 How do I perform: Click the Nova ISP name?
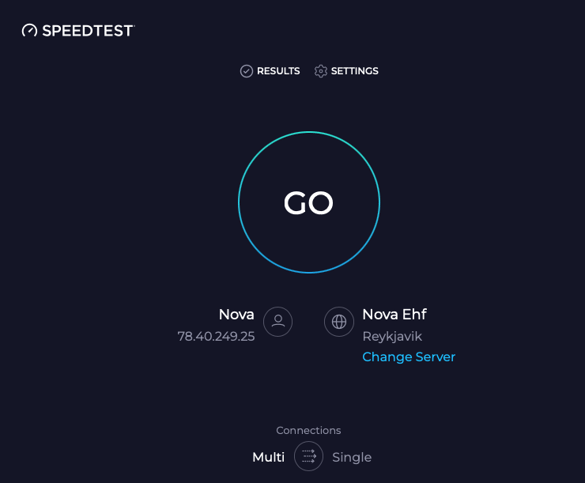coord(237,314)
